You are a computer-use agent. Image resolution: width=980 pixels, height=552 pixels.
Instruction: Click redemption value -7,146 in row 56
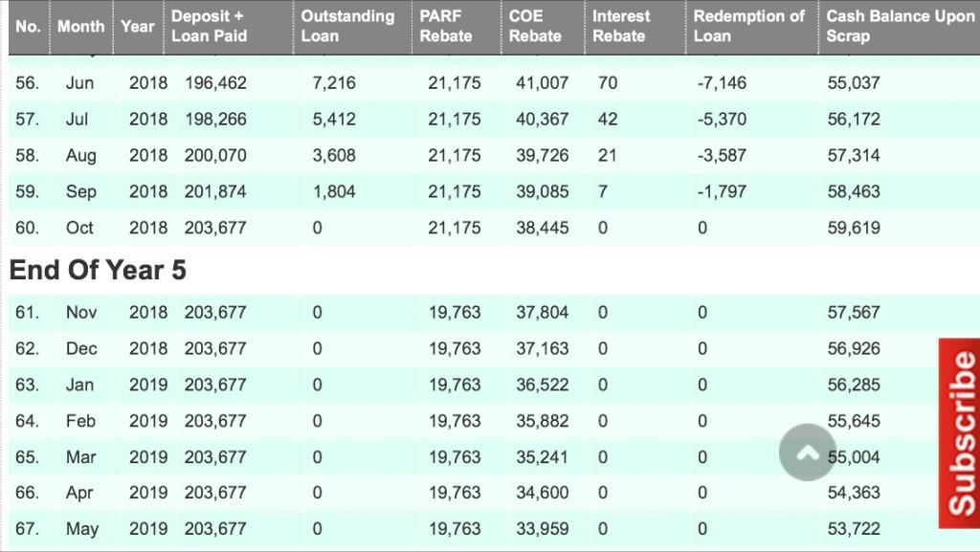722,83
